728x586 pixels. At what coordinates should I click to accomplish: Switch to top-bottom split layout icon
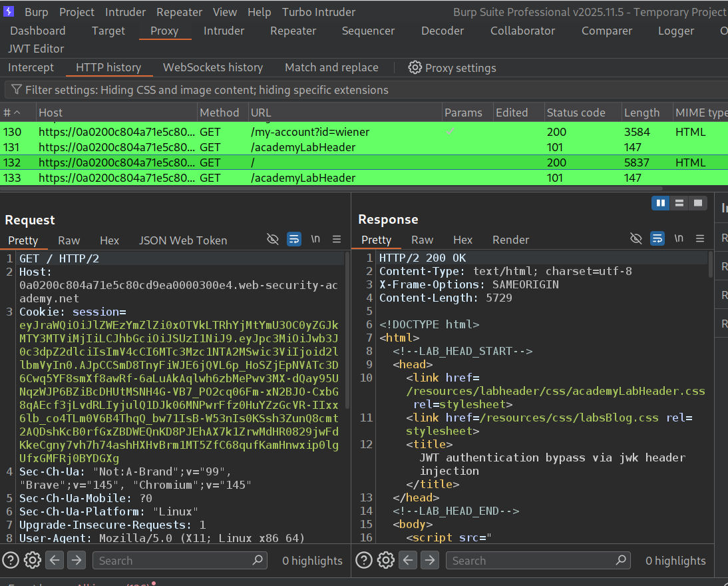click(x=679, y=203)
